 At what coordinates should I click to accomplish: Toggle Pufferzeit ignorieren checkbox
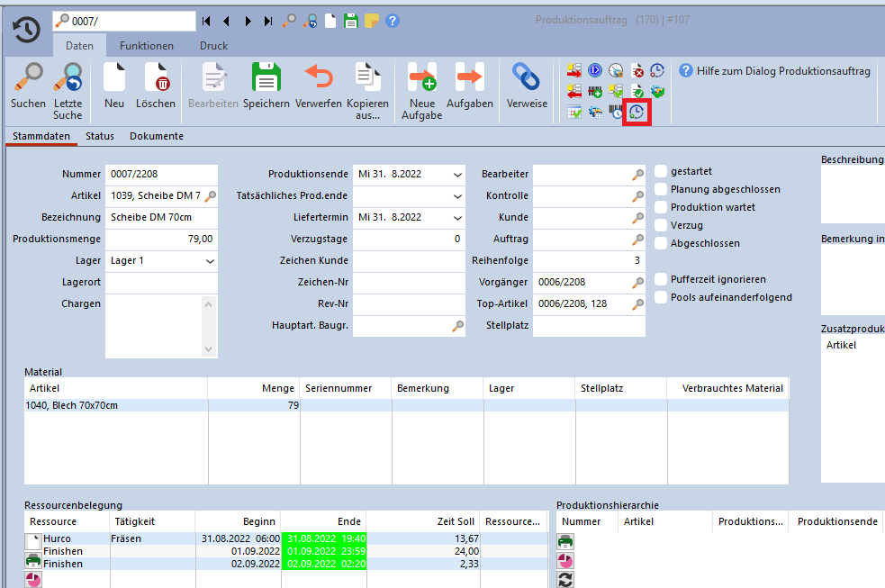click(x=662, y=279)
